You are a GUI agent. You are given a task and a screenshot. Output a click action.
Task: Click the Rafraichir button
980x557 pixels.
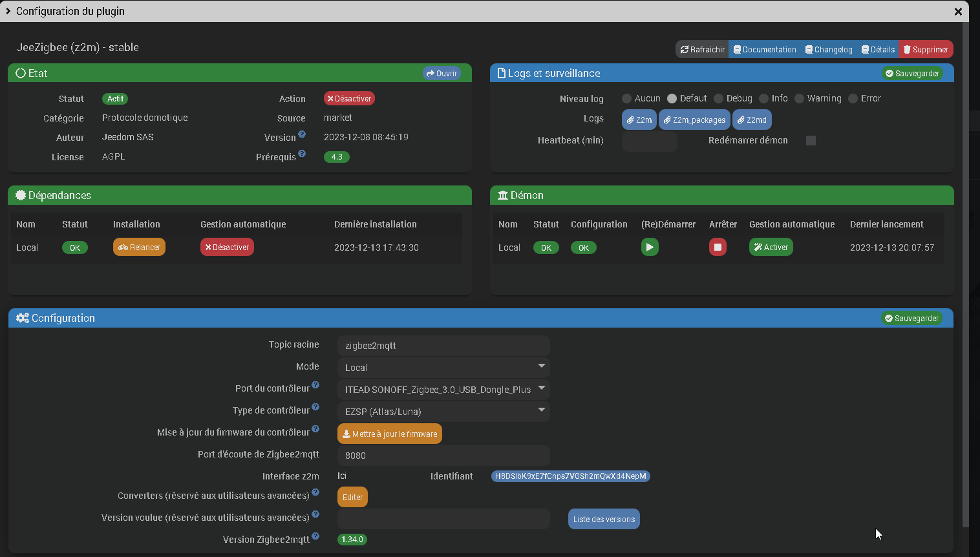[x=702, y=49]
